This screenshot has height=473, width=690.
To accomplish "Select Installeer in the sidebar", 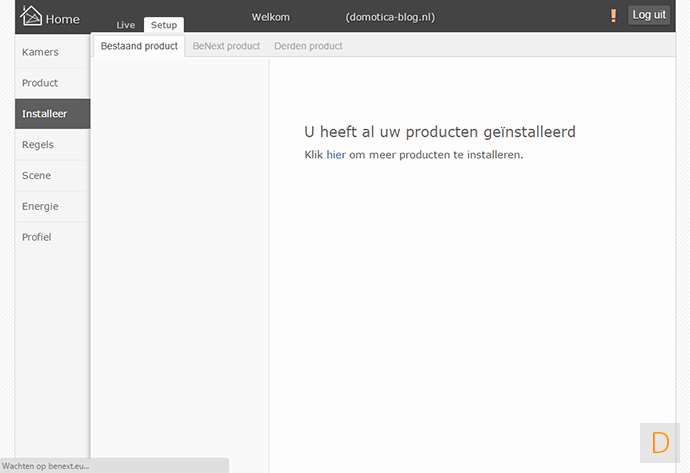I will 45,114.
